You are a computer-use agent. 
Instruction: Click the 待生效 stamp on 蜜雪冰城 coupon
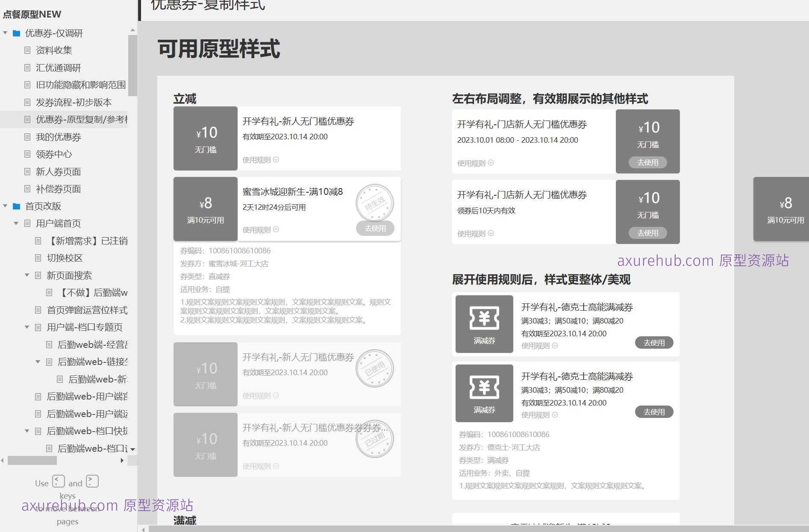[x=375, y=203]
